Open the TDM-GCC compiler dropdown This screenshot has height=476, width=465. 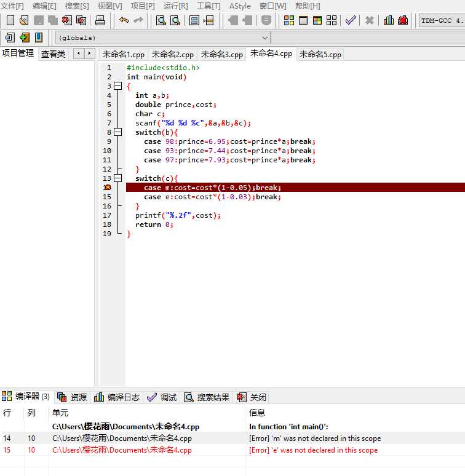442,21
